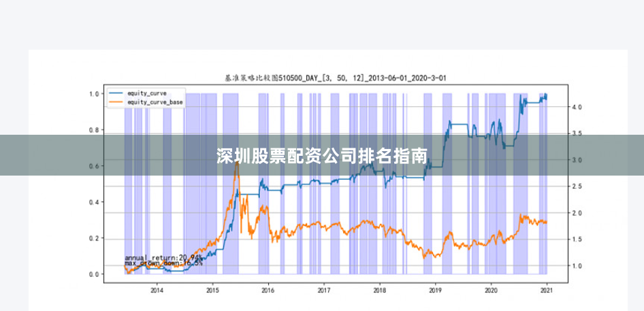Viewport: 644px width, 311px height.
Task: Click the 0.4 left-axis tick label
Action: click(x=95, y=202)
